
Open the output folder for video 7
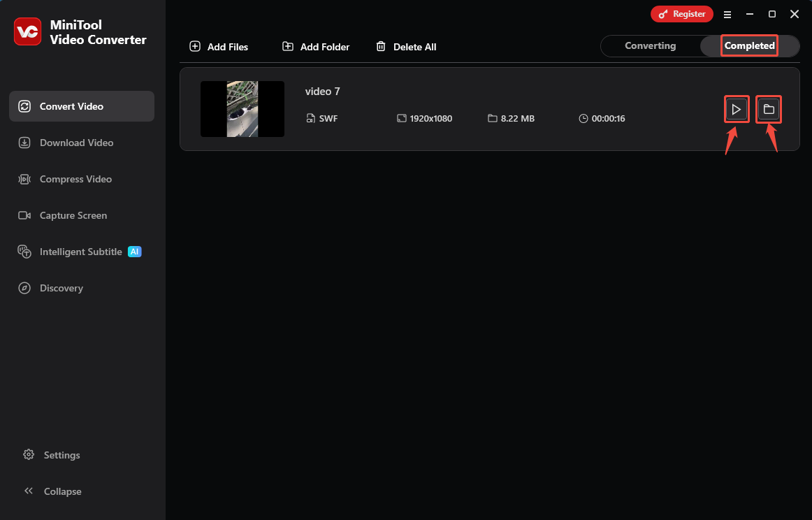click(x=769, y=109)
